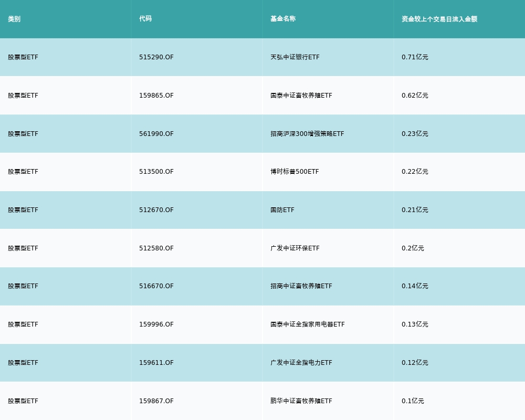Select code 512670.OF
Screen dimensions: 525x420
(x=156, y=210)
